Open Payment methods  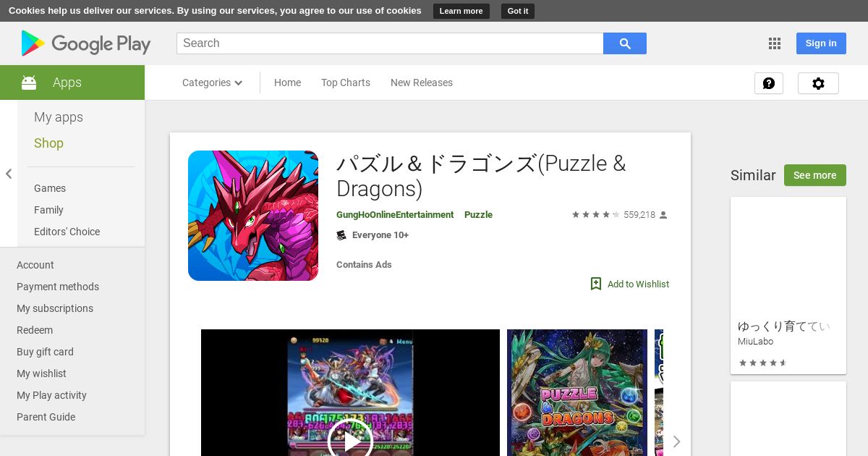click(58, 287)
